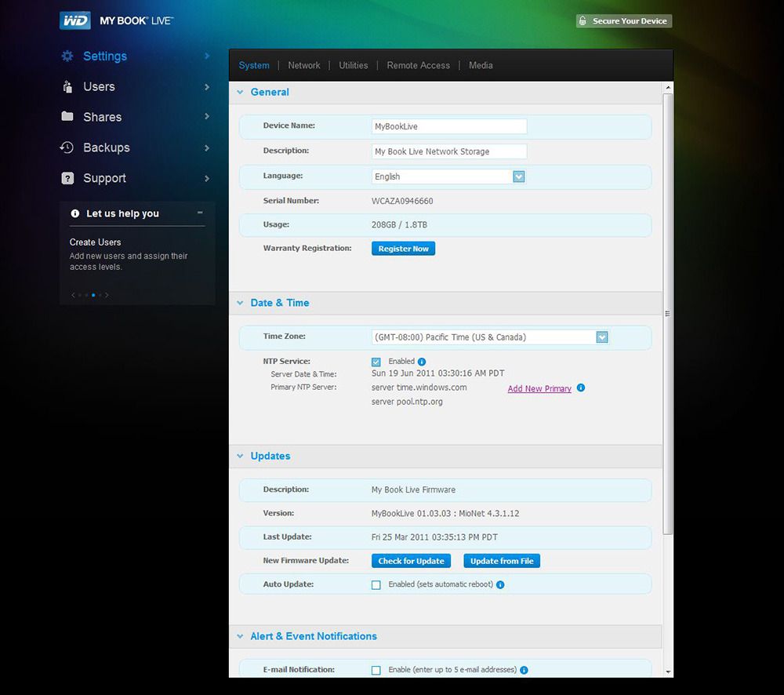This screenshot has width=784, height=695.
Task: Click the My Book Live Firmware description
Action: 413,489
